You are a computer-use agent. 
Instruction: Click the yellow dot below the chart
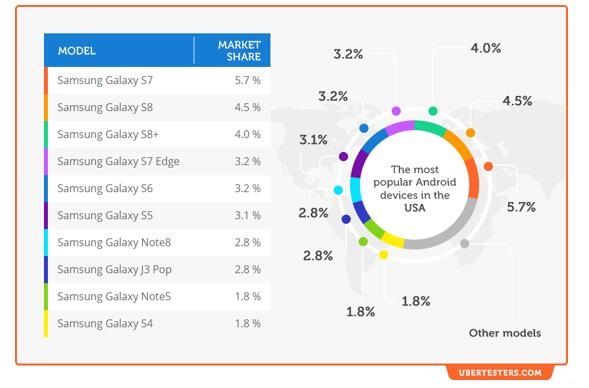(383, 255)
